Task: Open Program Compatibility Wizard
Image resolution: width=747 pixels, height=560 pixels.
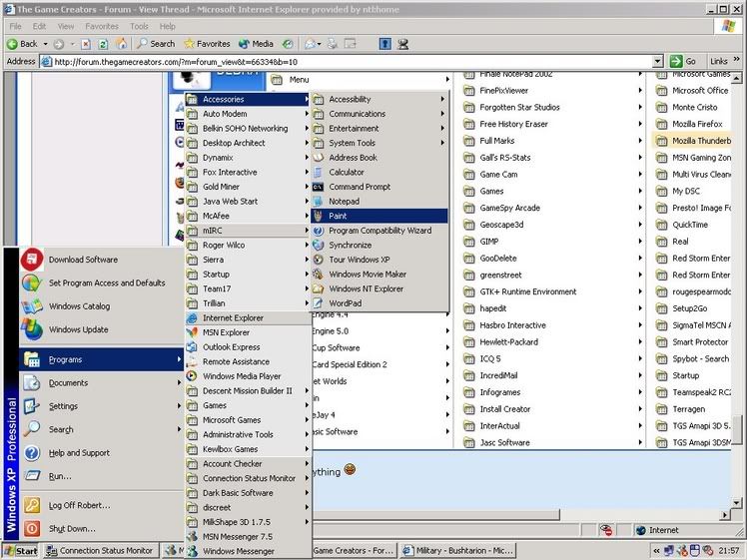Action: 379,231
